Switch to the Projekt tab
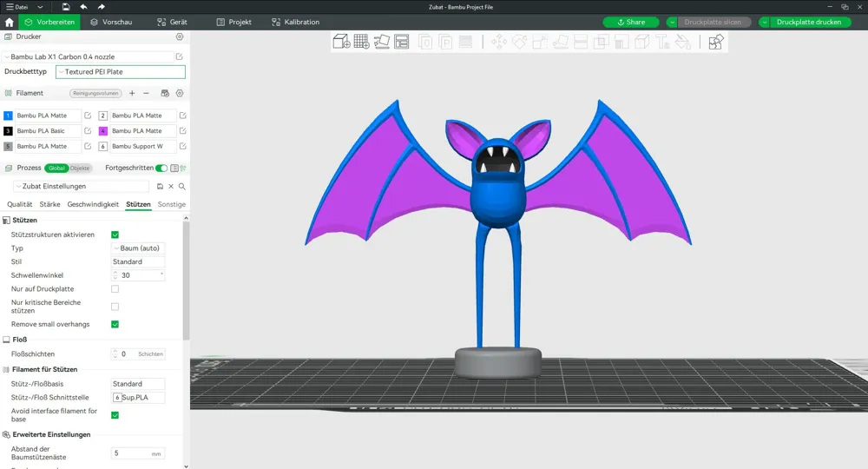The image size is (868, 469). [233, 23]
